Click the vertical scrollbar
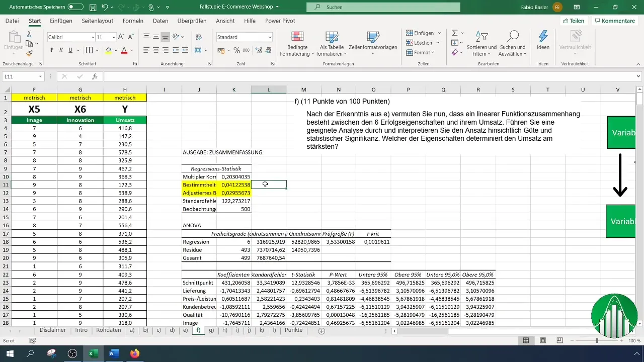 [x=640, y=206]
